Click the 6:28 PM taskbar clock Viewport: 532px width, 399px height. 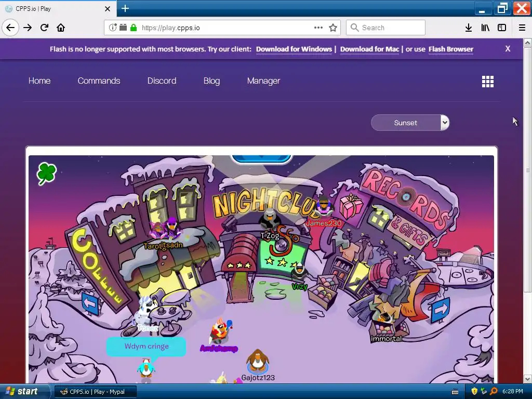pyautogui.click(x=513, y=392)
